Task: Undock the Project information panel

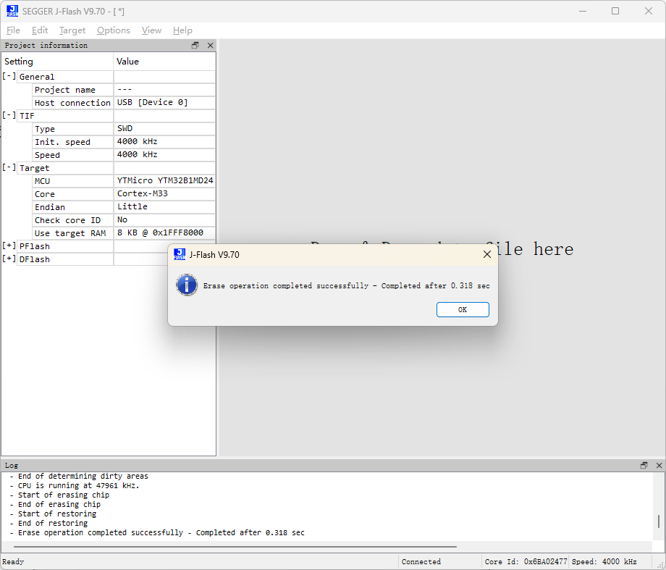Action: (x=195, y=45)
